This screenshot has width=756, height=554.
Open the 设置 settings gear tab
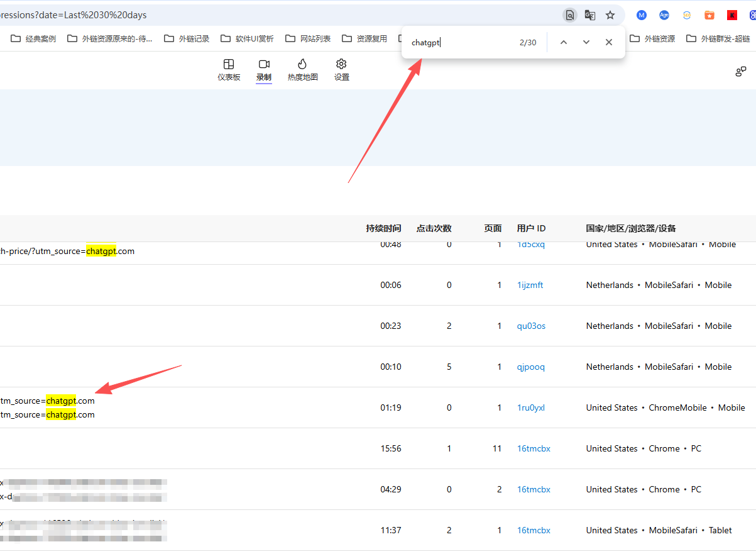click(341, 70)
